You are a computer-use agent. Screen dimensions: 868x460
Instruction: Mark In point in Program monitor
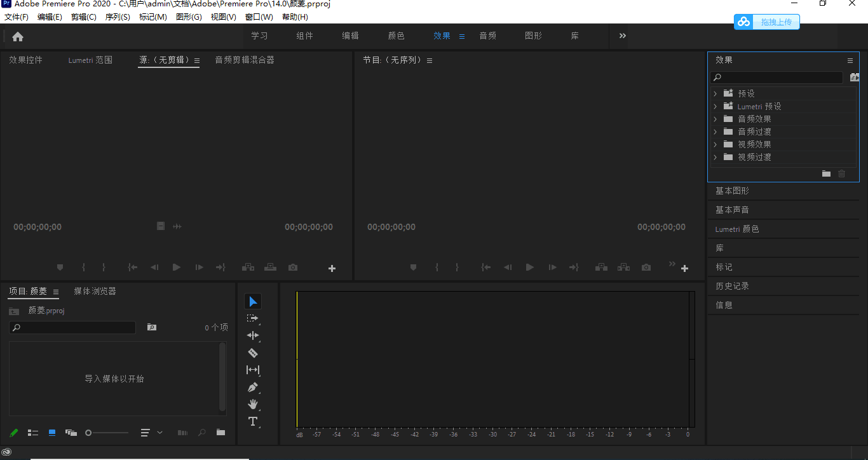[x=437, y=267]
